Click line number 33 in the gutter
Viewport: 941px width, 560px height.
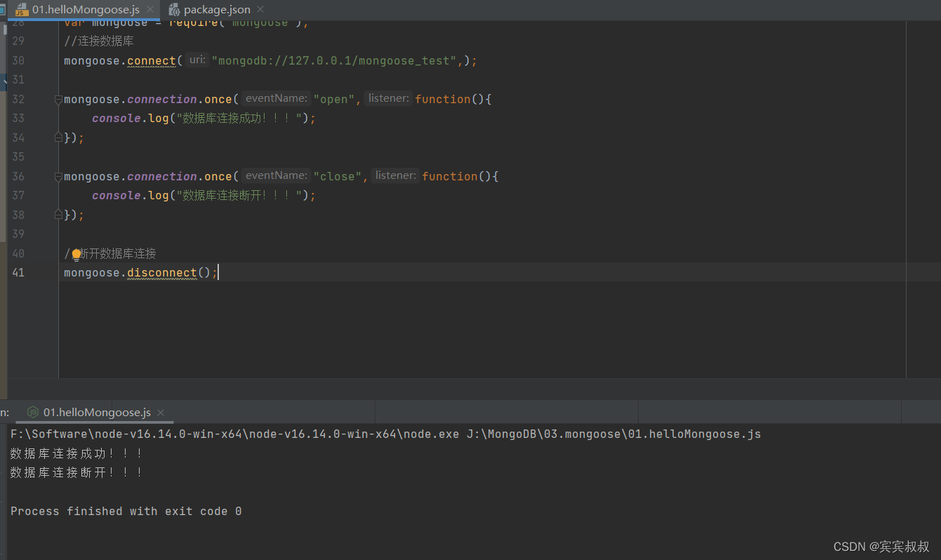[x=18, y=119]
